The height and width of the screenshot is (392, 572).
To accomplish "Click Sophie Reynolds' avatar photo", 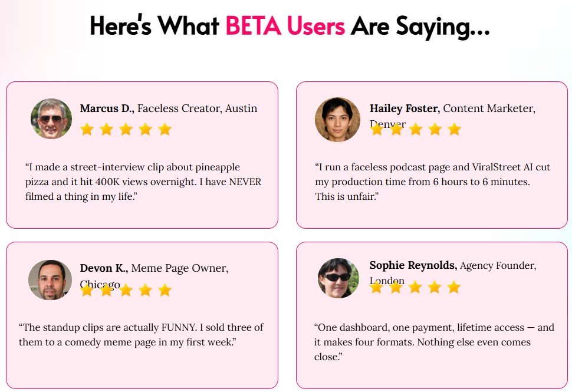I will (338, 278).
